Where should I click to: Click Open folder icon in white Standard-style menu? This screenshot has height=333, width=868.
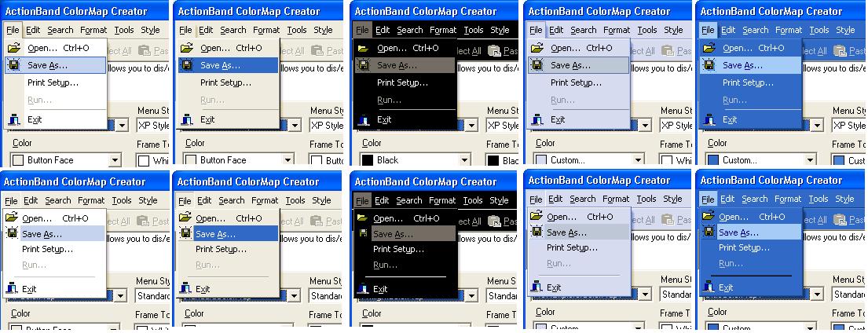[x=11, y=218]
